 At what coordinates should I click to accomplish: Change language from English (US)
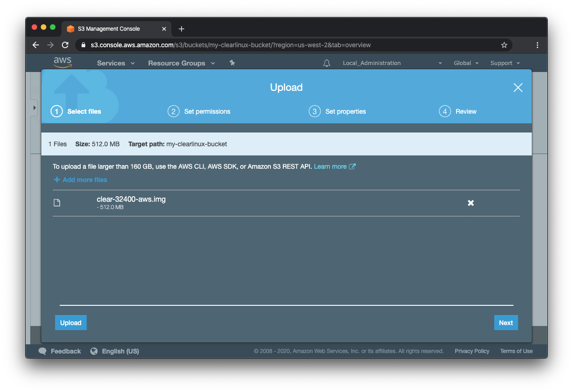coord(121,351)
